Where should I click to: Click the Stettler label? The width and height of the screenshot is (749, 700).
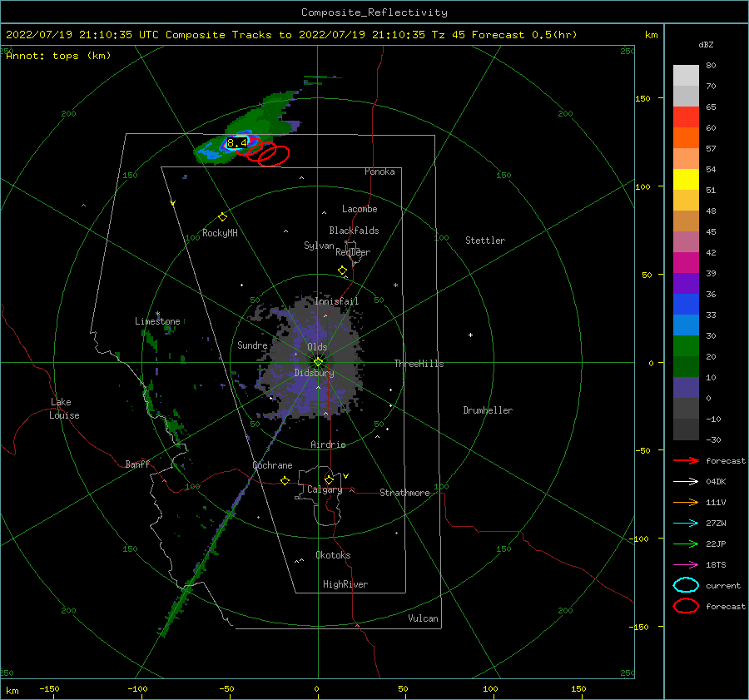point(485,241)
